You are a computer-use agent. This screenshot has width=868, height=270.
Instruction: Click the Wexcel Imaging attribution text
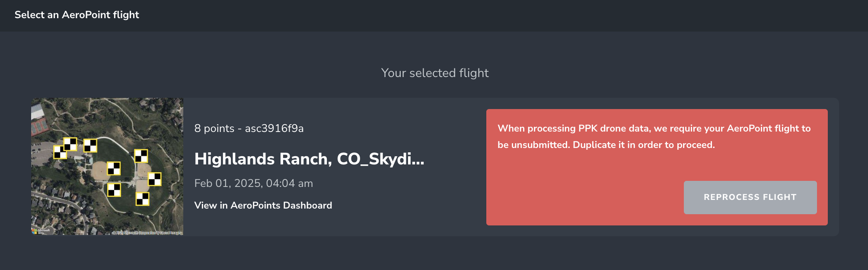tap(170, 232)
